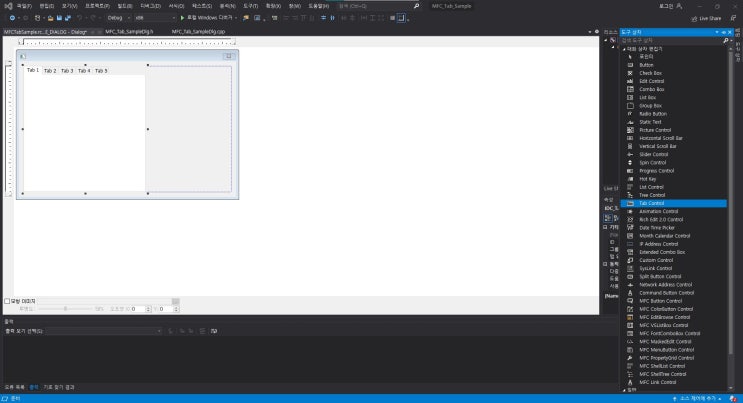The height and width of the screenshot is (403, 743).
Task: Select the Vertical Scroll Bar toolbox item
Action: click(674, 146)
